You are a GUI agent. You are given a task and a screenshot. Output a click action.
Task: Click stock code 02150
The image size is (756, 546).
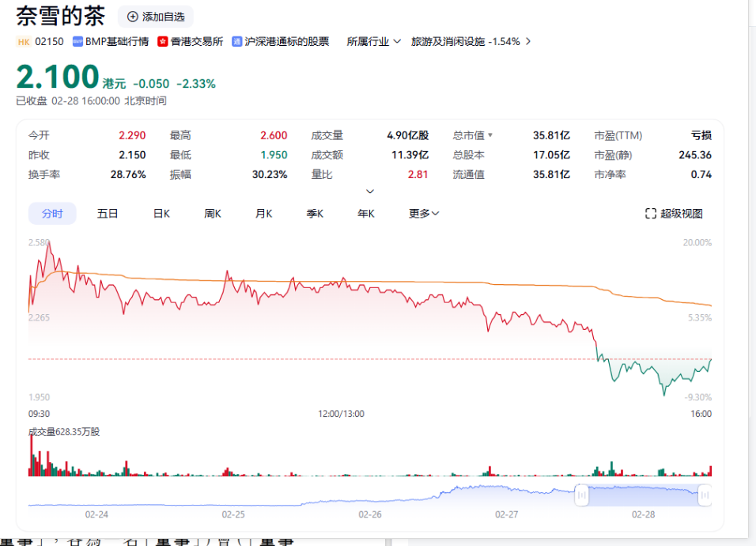tap(49, 42)
